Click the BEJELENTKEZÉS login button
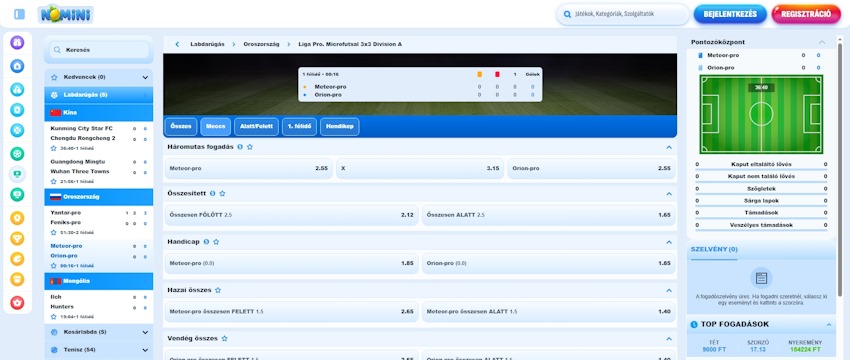 [x=730, y=15]
